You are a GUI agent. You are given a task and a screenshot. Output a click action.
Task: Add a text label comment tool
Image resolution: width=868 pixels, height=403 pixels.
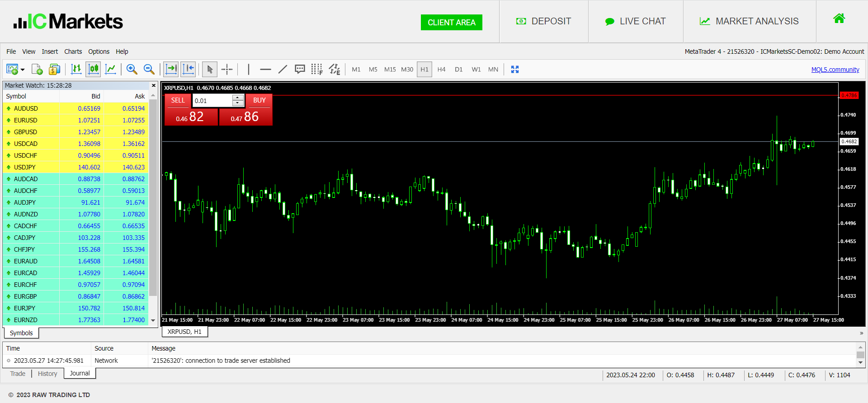pyautogui.click(x=300, y=69)
